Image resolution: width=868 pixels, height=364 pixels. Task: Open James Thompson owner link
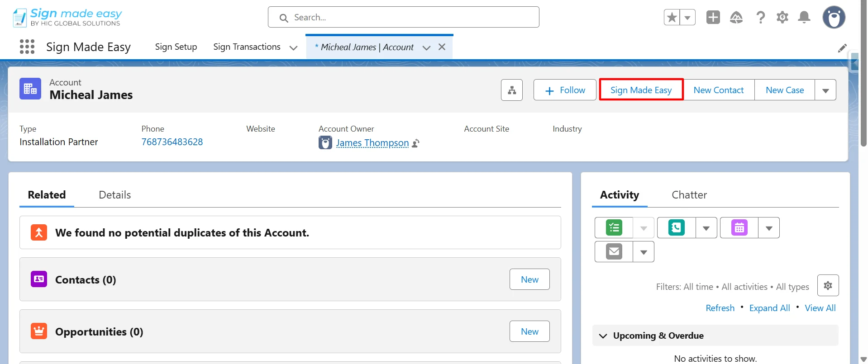372,143
